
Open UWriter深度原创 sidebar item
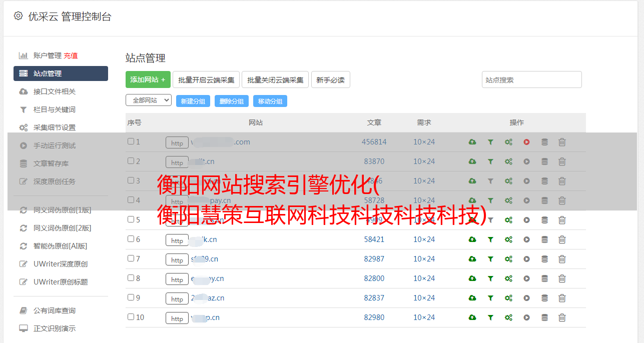[x=61, y=264]
